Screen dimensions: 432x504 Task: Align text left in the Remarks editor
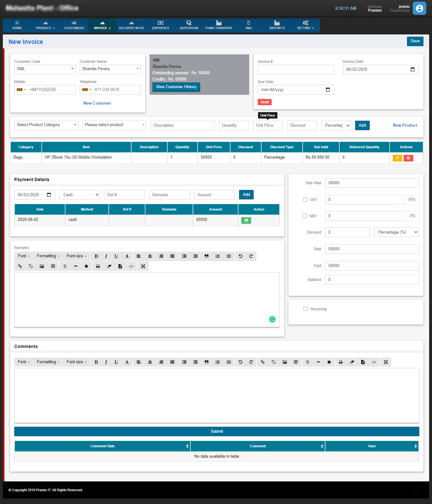point(139,256)
